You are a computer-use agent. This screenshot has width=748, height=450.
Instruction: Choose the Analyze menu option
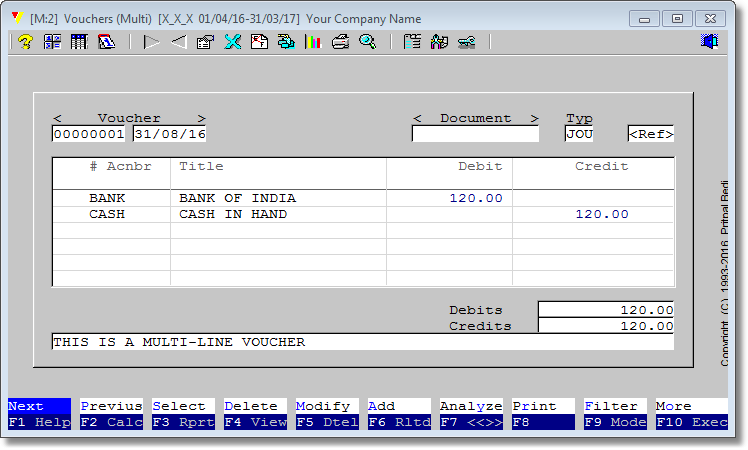coord(471,406)
